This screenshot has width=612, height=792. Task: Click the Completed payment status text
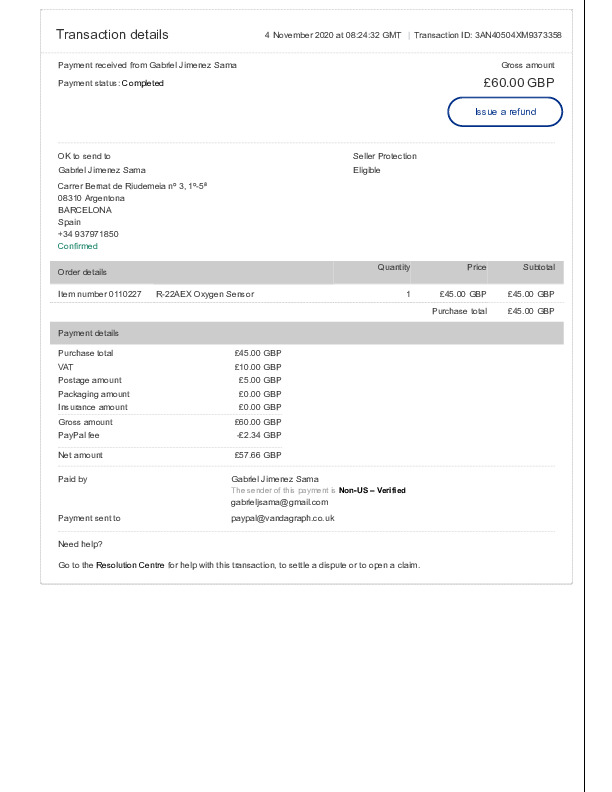tap(143, 83)
